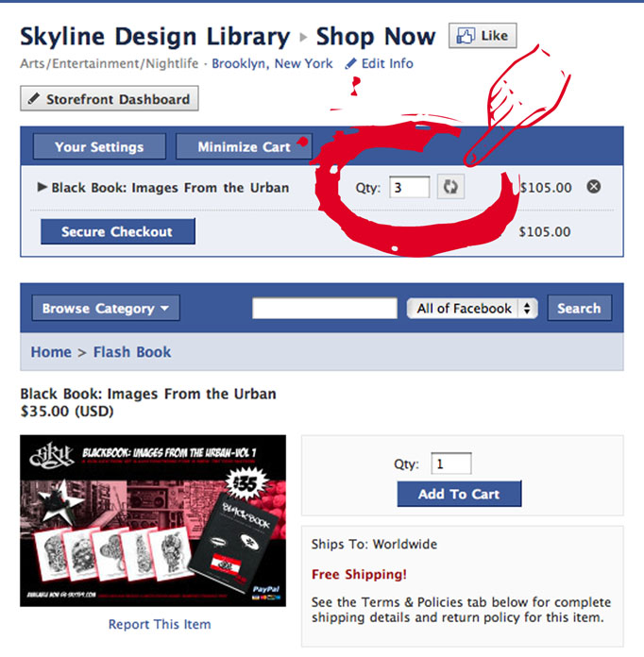
Task: Click Report This Item link
Action: tap(160, 624)
